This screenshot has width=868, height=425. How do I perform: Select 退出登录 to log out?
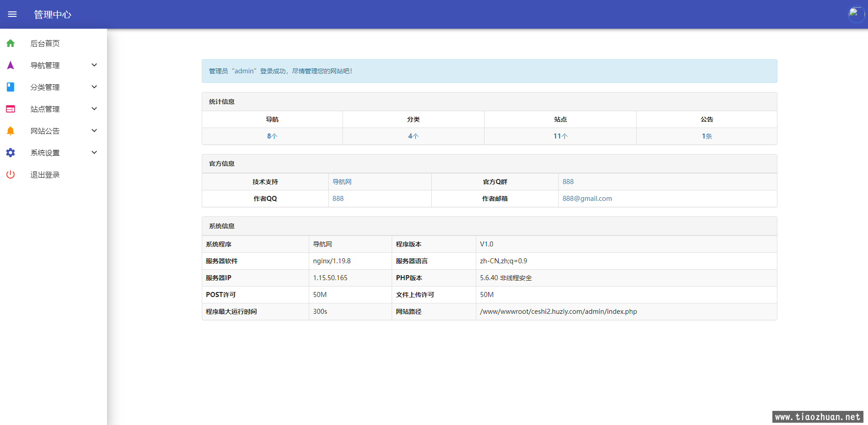[53, 174]
